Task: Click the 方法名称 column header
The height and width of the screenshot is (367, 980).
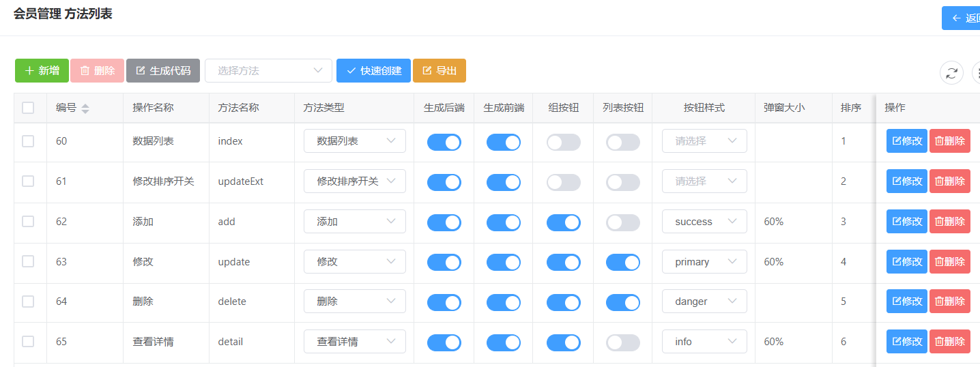Action: coord(238,108)
